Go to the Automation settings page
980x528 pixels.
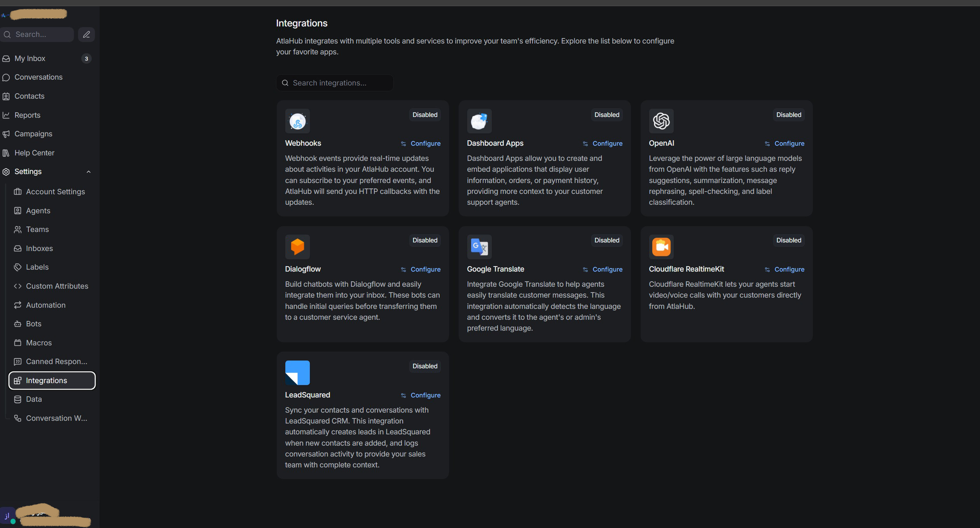click(x=52, y=305)
